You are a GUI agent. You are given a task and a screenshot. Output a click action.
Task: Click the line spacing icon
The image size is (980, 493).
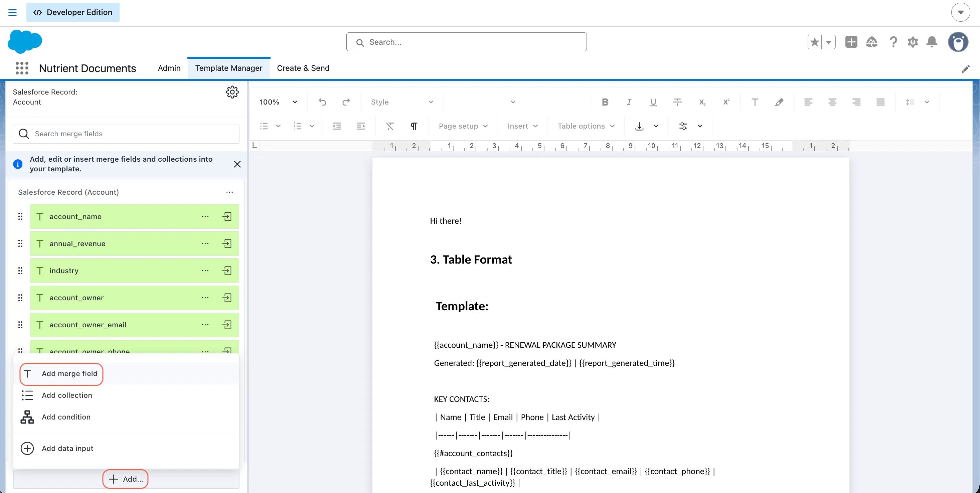pyautogui.click(x=910, y=102)
